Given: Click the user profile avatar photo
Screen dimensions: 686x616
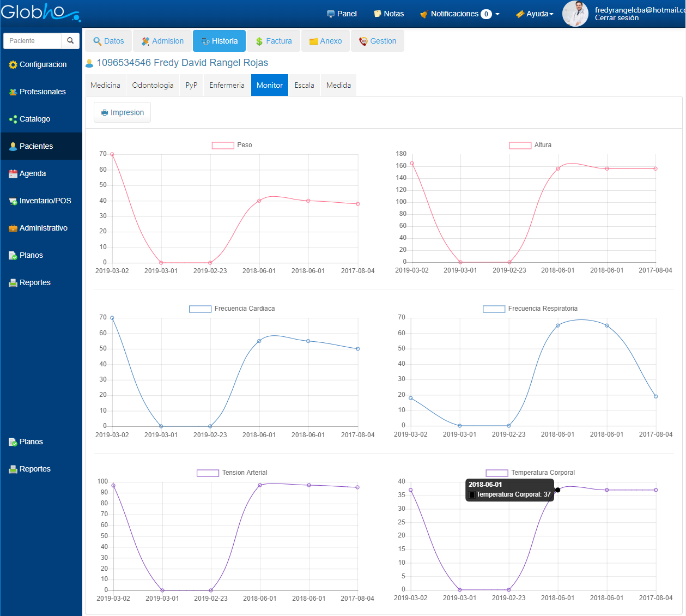Looking at the screenshot, I should point(575,14).
